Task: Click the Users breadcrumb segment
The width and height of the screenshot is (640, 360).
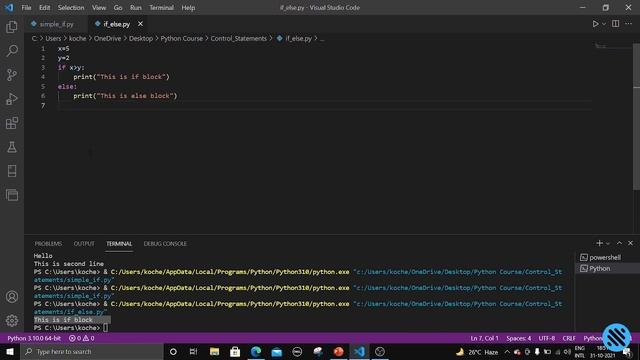Action: coord(53,38)
